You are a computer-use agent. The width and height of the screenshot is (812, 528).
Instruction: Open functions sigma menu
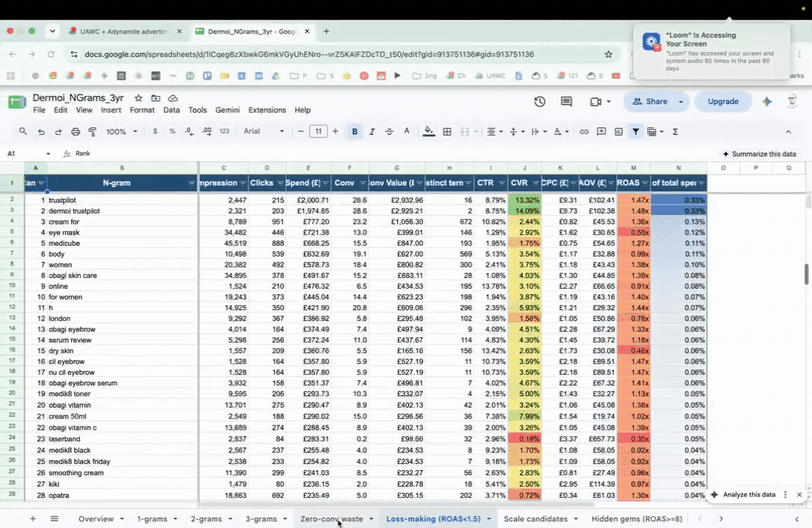(x=675, y=131)
